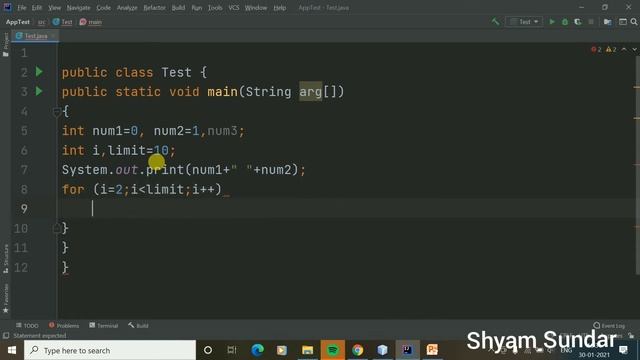The image size is (640, 360).
Task: Run with Coverage using the shield icon
Action: [578, 22]
